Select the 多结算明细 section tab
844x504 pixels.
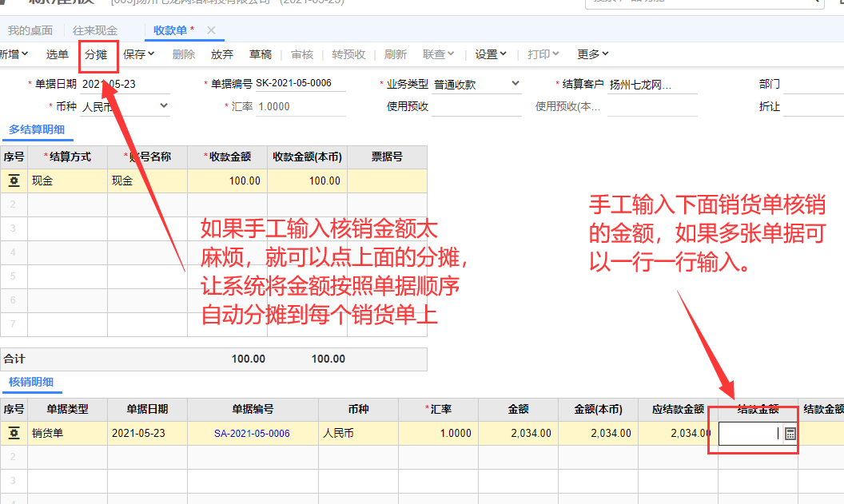click(x=37, y=129)
